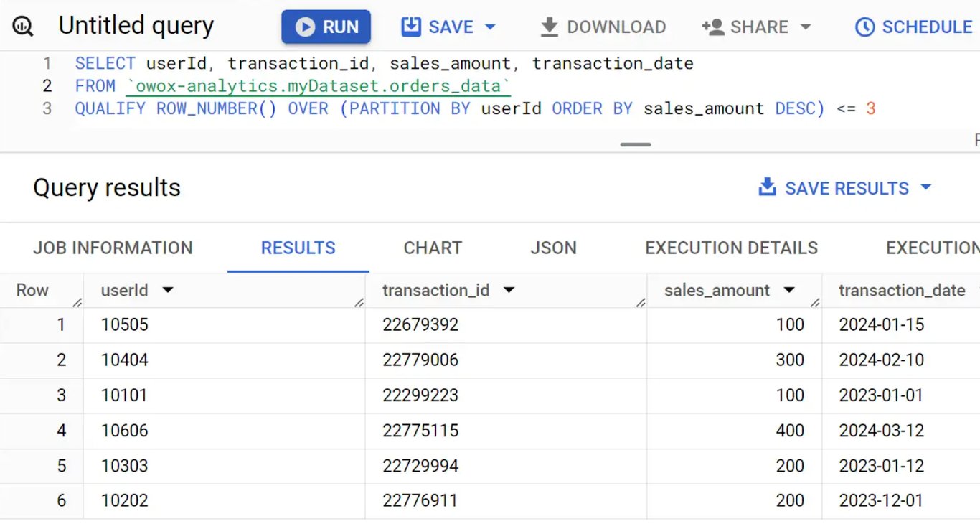The height and width of the screenshot is (529, 980).
Task: Click transaction date 2024-01-15
Action: coord(882,325)
